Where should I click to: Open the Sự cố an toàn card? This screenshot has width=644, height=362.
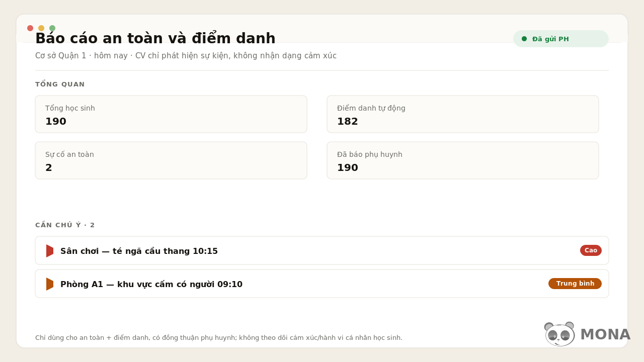[171, 160]
